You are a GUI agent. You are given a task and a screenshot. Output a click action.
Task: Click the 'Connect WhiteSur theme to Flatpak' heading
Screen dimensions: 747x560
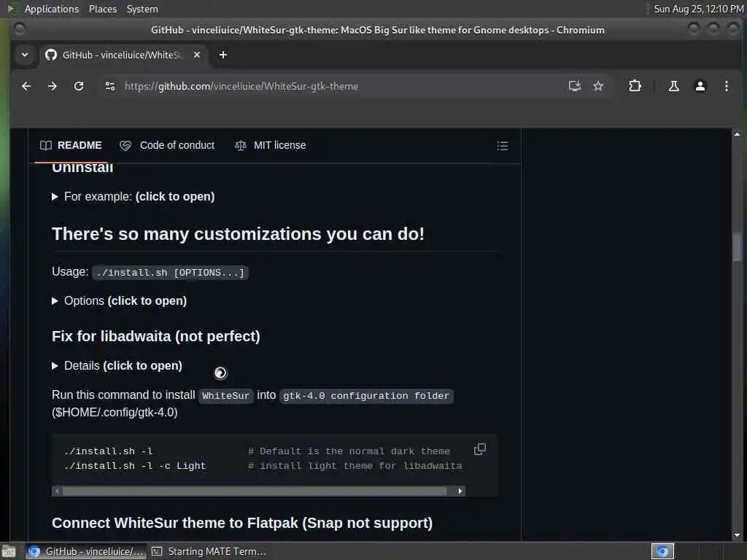tap(242, 523)
